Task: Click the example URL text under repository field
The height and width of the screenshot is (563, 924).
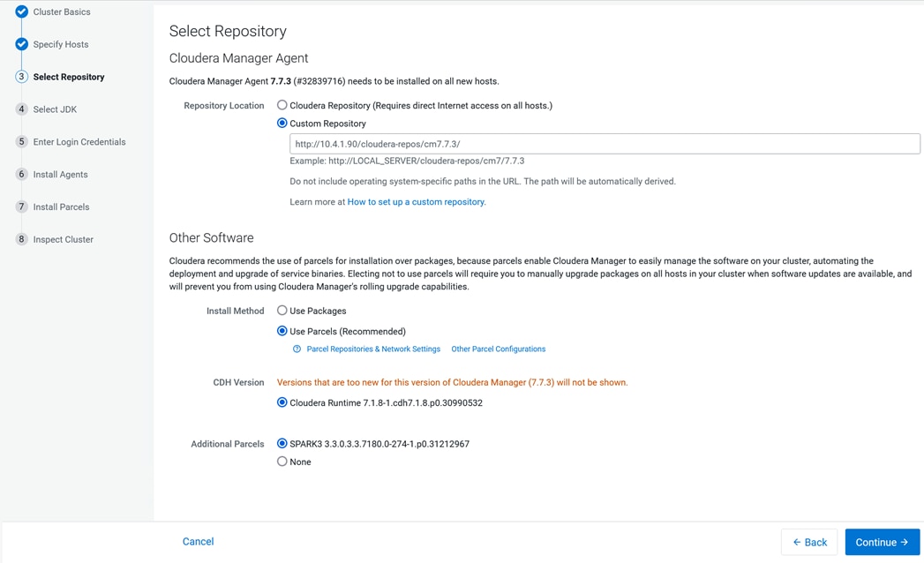Action: (407, 161)
